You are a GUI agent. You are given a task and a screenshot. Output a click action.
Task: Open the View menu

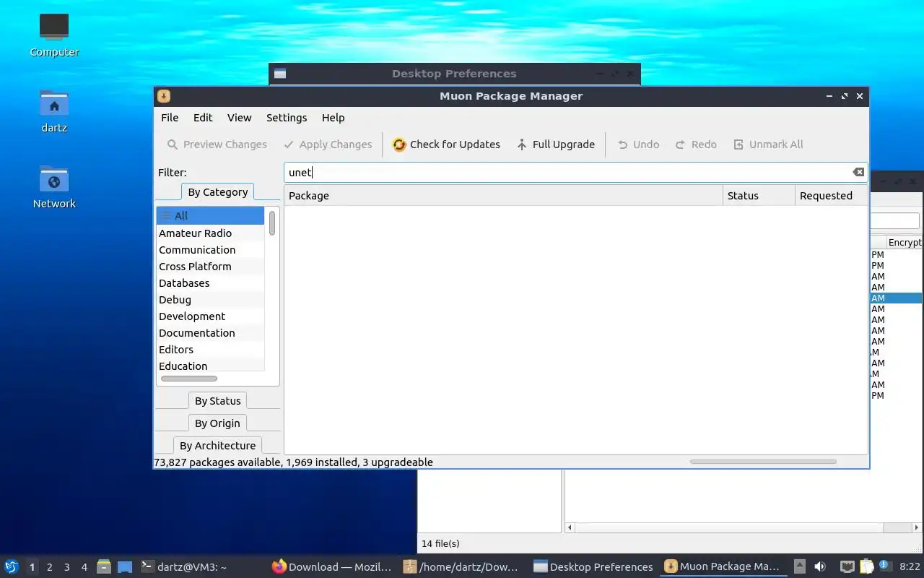pyautogui.click(x=239, y=118)
